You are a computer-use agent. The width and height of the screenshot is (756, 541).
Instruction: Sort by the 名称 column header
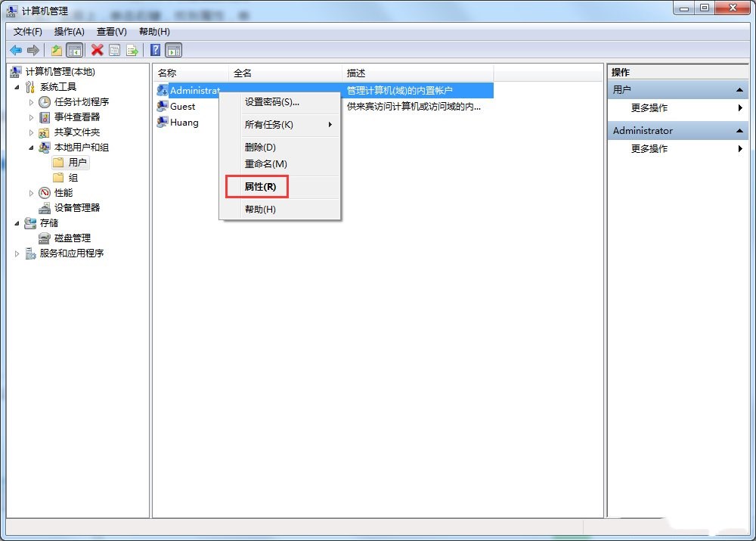(x=191, y=73)
